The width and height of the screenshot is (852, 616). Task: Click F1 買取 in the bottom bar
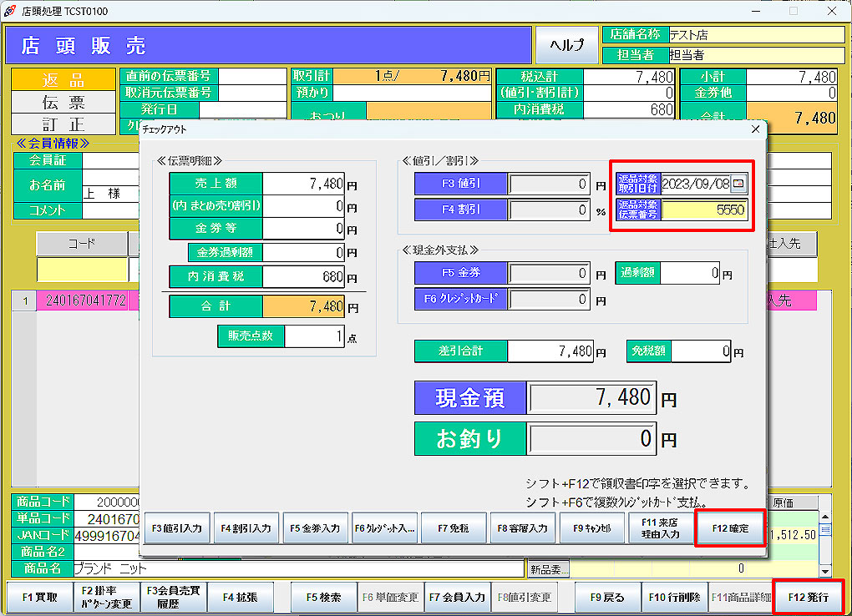[x=39, y=598]
